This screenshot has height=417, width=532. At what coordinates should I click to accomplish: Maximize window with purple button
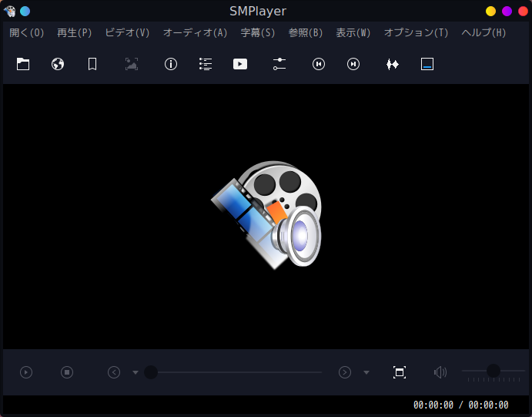click(x=507, y=12)
